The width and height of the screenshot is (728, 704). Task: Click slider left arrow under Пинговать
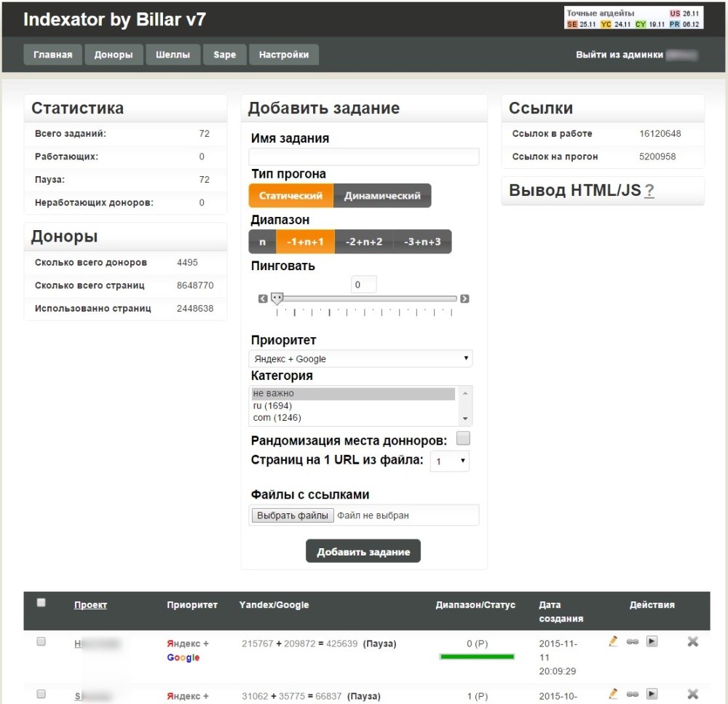pos(263,298)
